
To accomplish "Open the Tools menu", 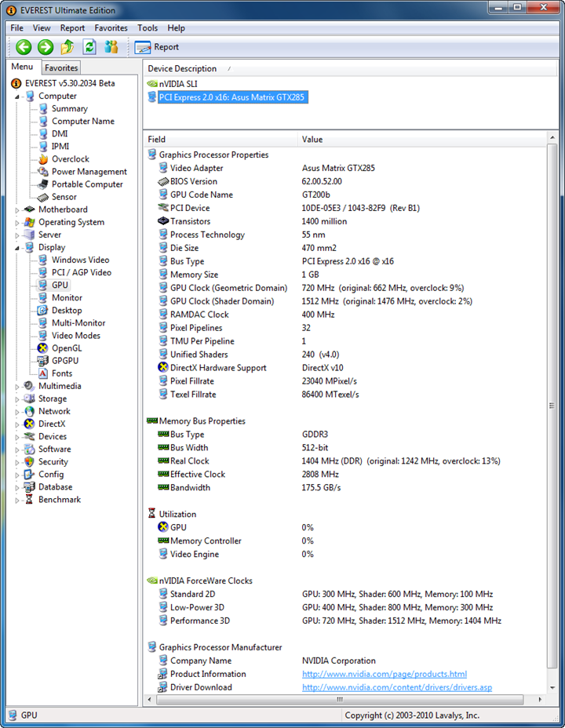I will [148, 28].
